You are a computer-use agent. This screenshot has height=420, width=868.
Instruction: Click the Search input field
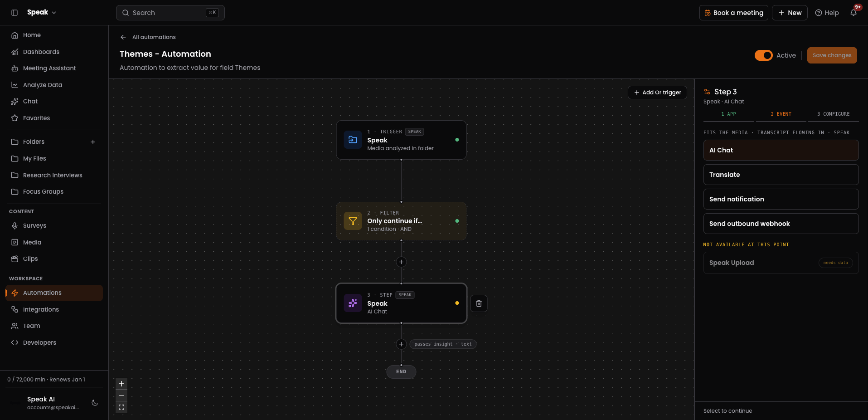pos(170,13)
